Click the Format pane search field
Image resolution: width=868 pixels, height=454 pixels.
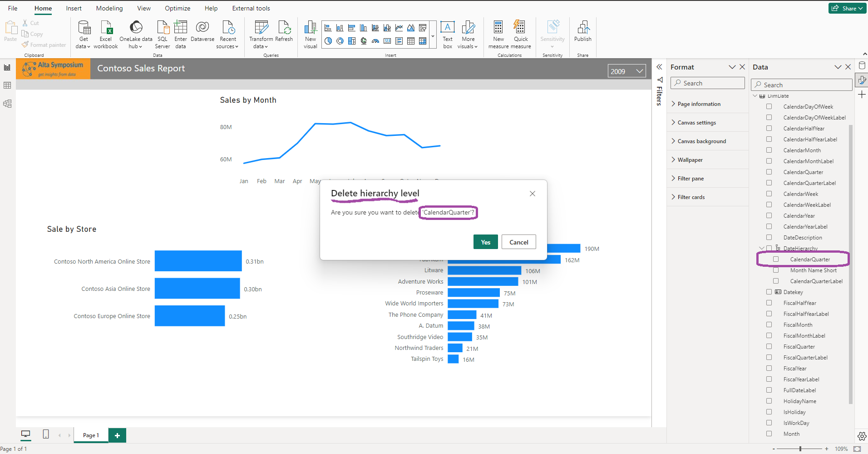pos(707,83)
